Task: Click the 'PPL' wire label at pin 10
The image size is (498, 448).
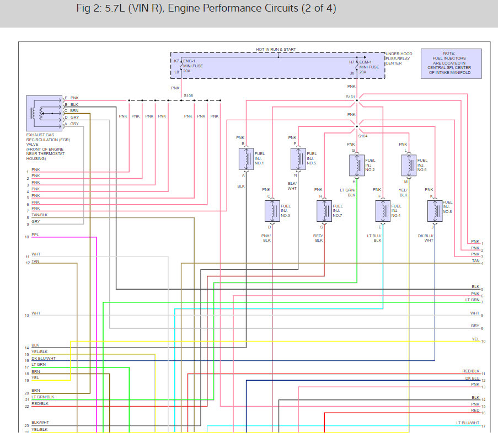Action: [35, 234]
